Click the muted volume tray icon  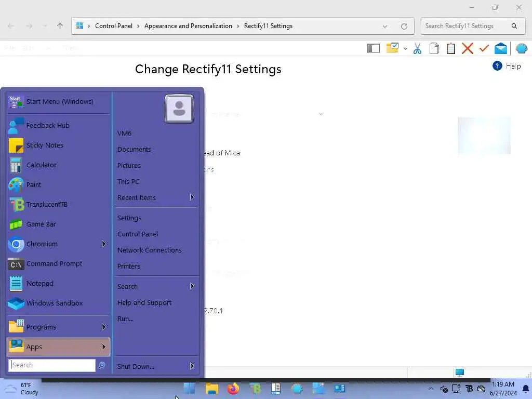pyautogui.click(x=444, y=389)
